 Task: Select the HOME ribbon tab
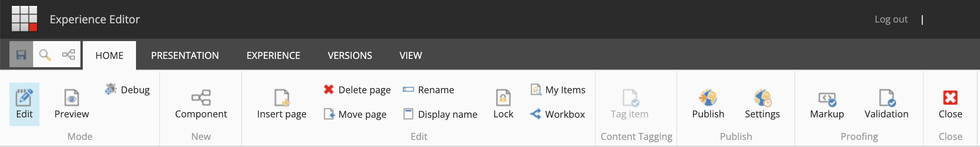click(110, 55)
